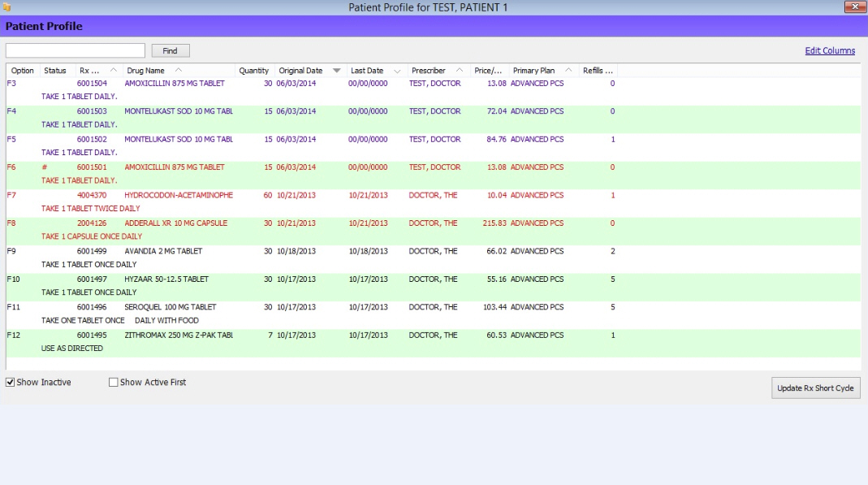Click TAKE 1 CAPSULE ONCE DAILY directions
The width and height of the screenshot is (868, 485).
click(x=92, y=236)
